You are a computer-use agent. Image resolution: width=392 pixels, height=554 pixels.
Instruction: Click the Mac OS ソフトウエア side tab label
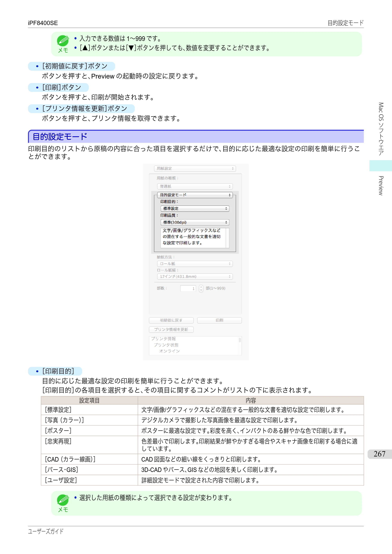(381, 129)
